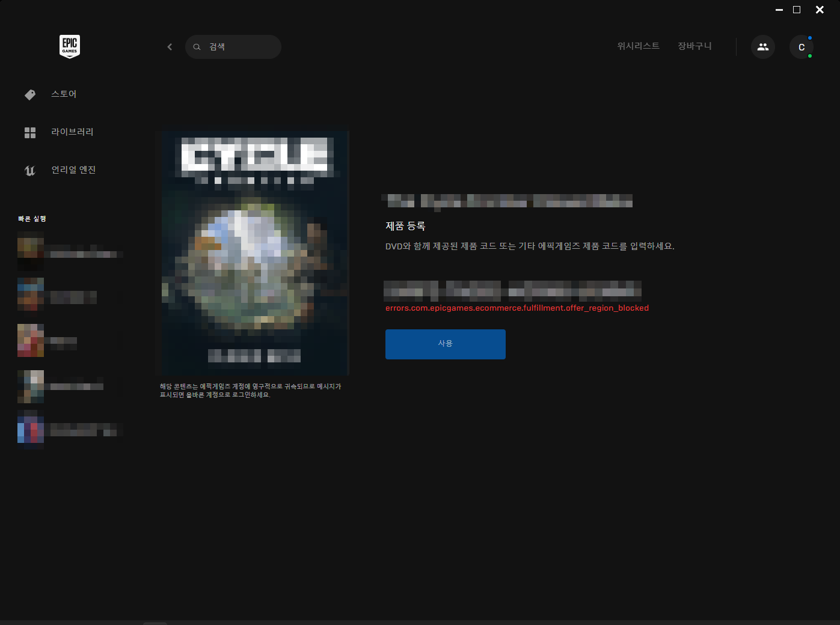The height and width of the screenshot is (625, 840).
Task: Minimize the launcher window
Action: click(779, 10)
